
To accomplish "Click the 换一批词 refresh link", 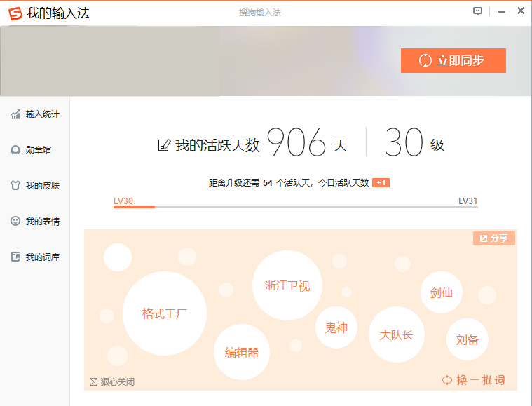I will coord(474,380).
